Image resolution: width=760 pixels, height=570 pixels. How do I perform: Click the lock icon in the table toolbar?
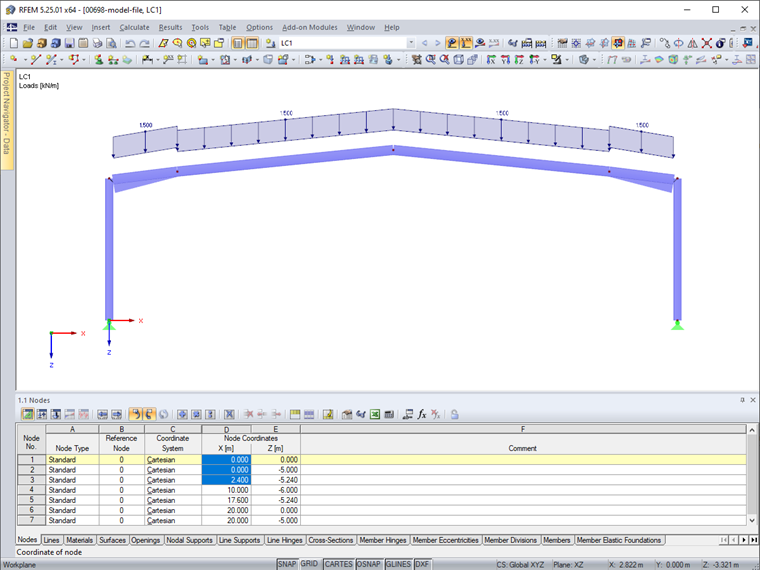(x=454, y=414)
